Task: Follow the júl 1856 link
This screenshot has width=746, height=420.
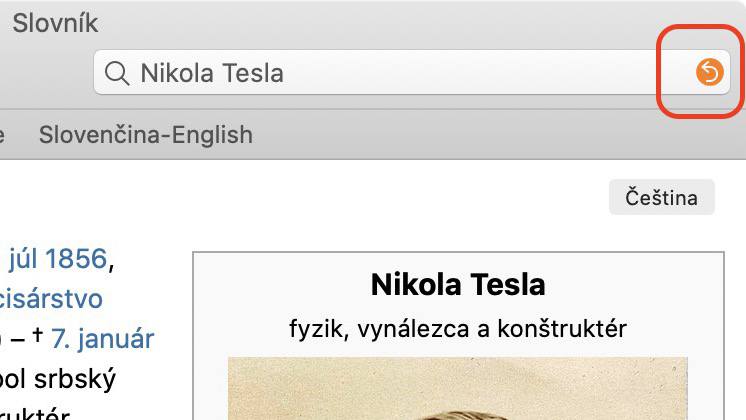Action: [x=58, y=259]
